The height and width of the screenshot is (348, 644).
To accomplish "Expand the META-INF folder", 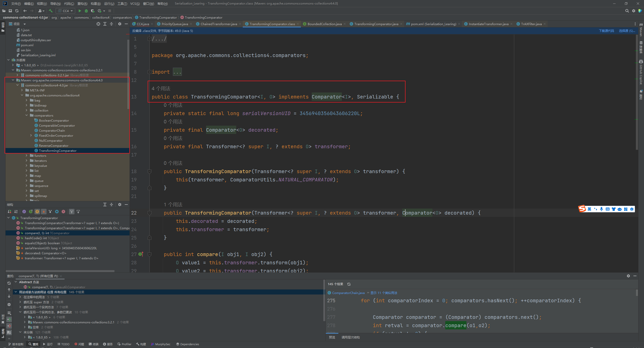I will [22, 90].
